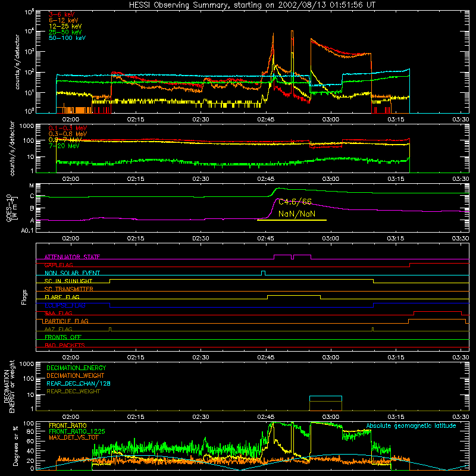Image resolution: width=476 pixels, height=476 pixels.
Task: Select the FRONTS_OFF flag label
Action: [63, 337]
